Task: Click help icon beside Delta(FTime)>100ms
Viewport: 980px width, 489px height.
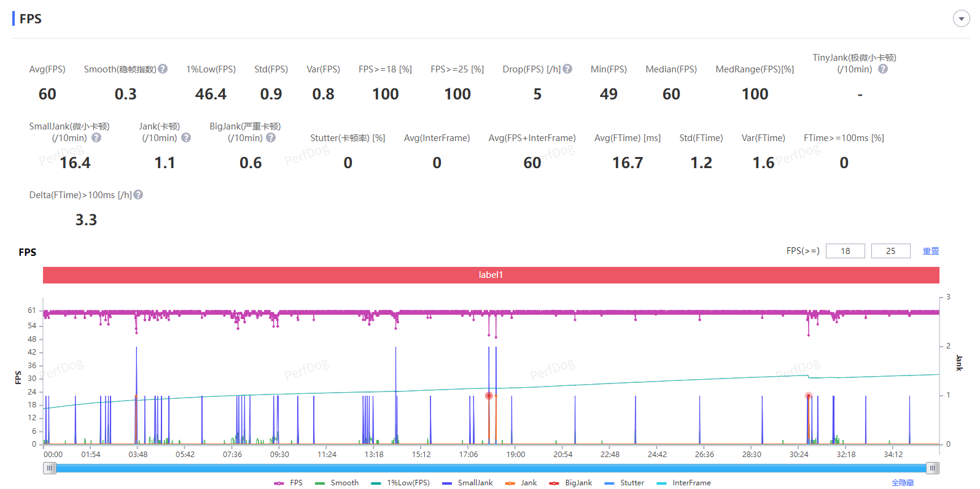Action: pos(138,195)
